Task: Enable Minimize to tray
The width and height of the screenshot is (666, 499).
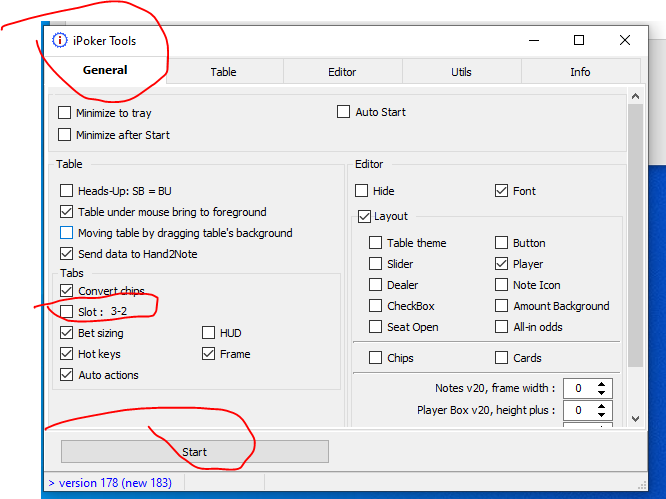Action: click(x=65, y=113)
